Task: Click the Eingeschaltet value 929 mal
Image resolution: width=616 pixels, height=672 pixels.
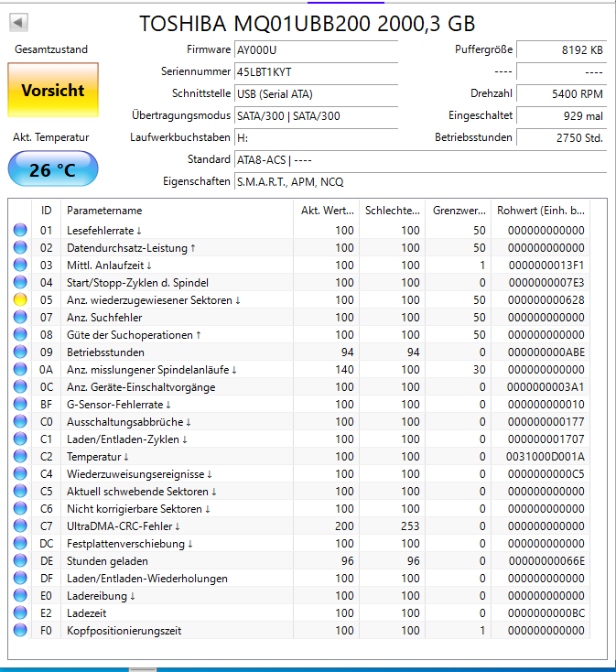Action: tap(562, 115)
